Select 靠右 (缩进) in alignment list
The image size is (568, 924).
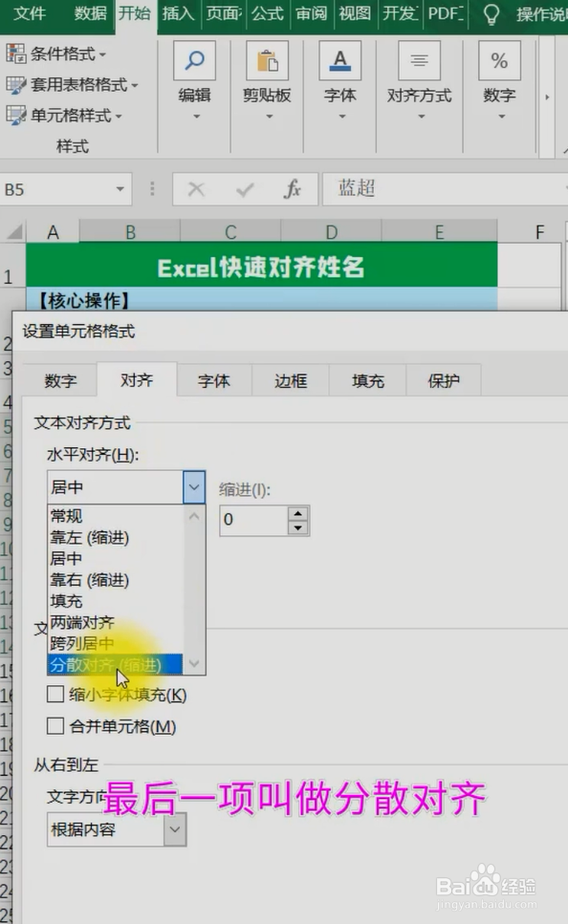click(90, 580)
